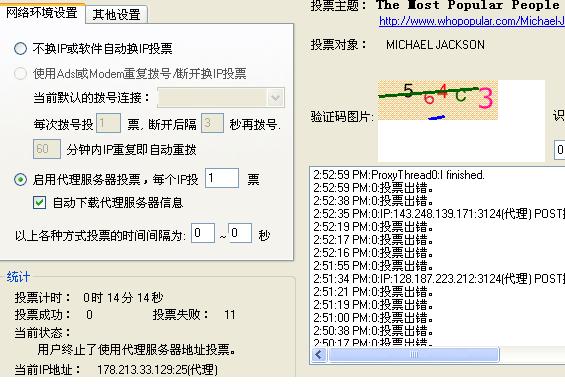Click the 统计 group heading

click(18, 277)
